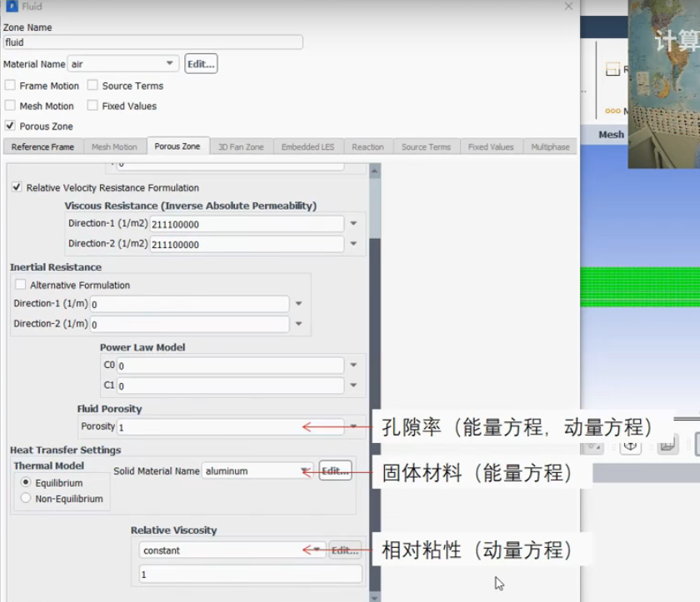
Task: Enable the Frame Motion checkbox
Action: point(9,85)
